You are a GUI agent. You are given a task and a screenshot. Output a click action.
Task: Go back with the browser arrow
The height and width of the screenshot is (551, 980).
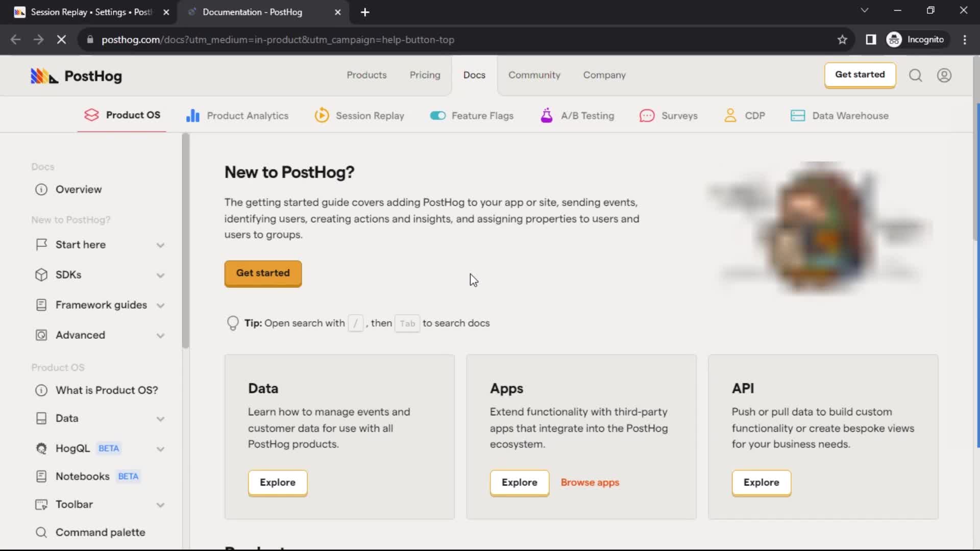coord(15,40)
